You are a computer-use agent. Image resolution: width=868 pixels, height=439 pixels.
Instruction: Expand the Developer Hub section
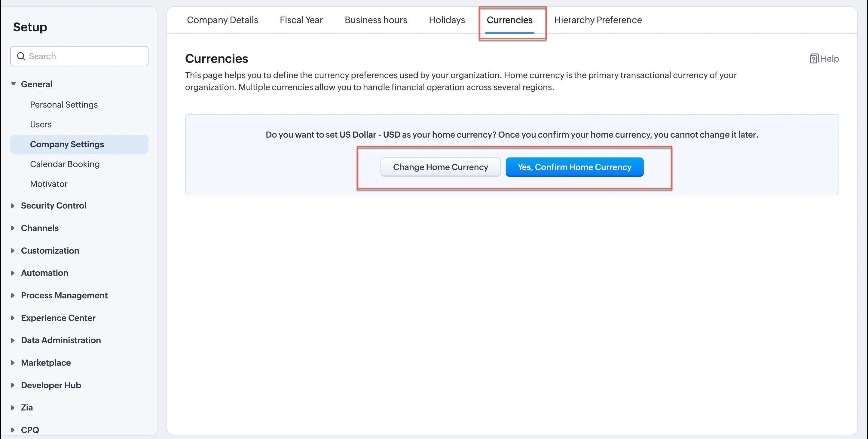click(x=13, y=385)
